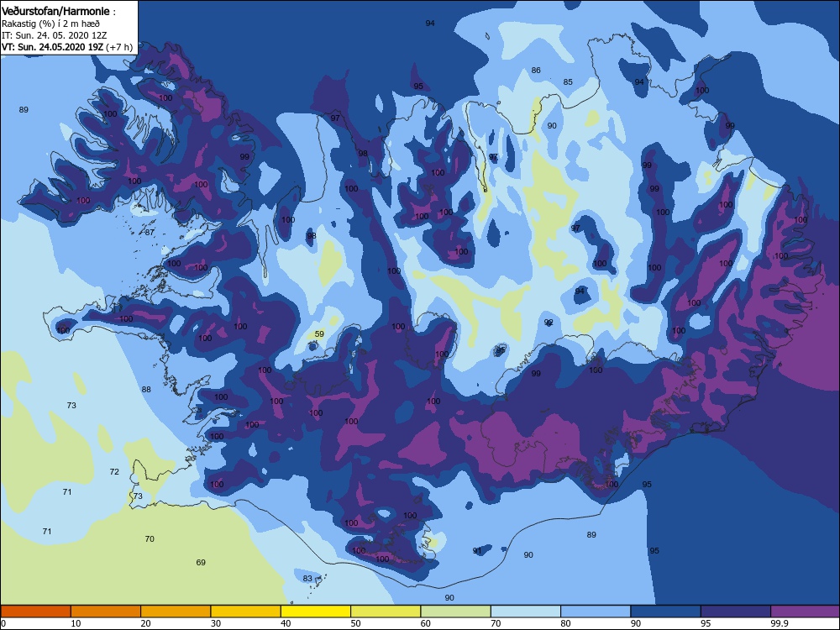Click the value 91 south of the coast
Image resolution: width=840 pixels, height=630 pixels.
click(x=477, y=551)
